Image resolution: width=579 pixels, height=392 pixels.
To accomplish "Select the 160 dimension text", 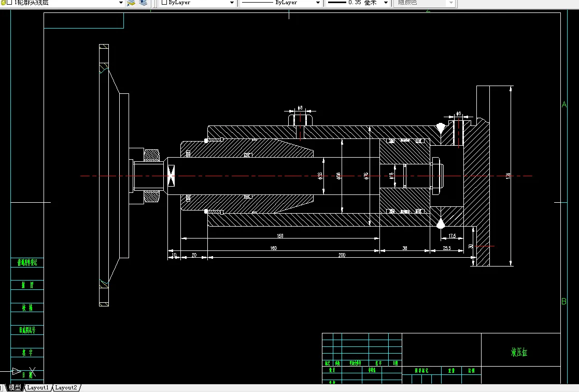I will point(273,248).
